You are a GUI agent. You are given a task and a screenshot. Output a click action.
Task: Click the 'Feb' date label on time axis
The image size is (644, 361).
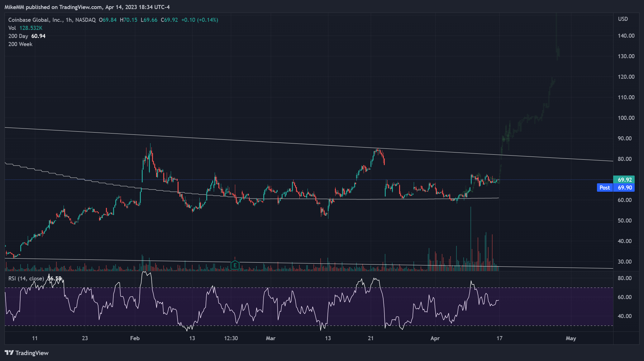click(135, 338)
